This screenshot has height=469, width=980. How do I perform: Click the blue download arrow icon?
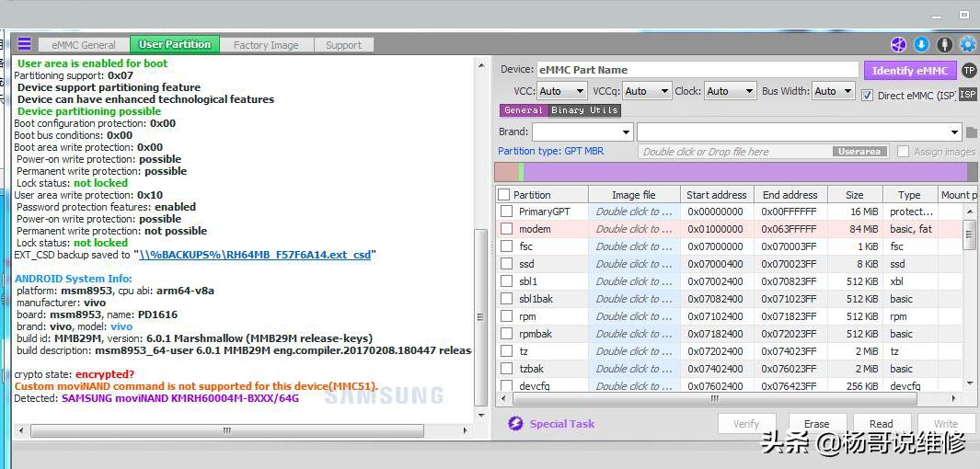(921, 44)
